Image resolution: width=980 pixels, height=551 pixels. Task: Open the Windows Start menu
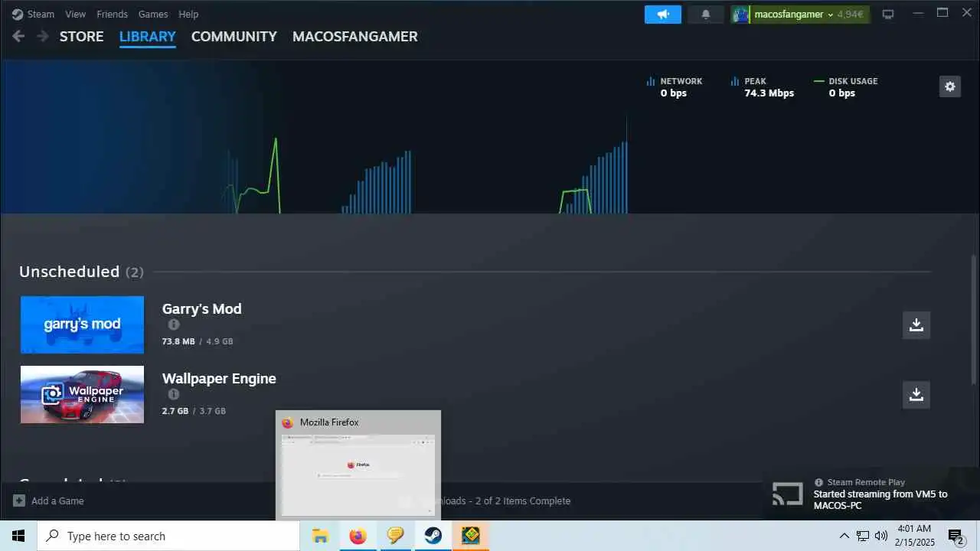coord(18,536)
